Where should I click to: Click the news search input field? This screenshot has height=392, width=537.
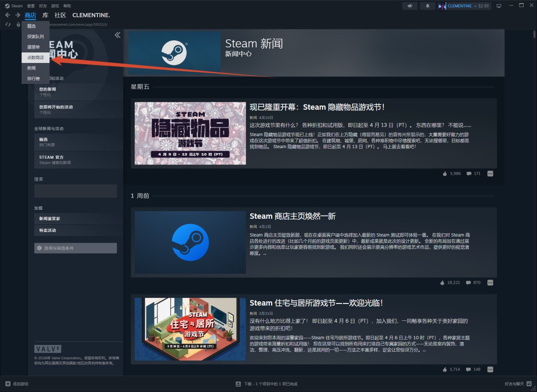point(76,191)
